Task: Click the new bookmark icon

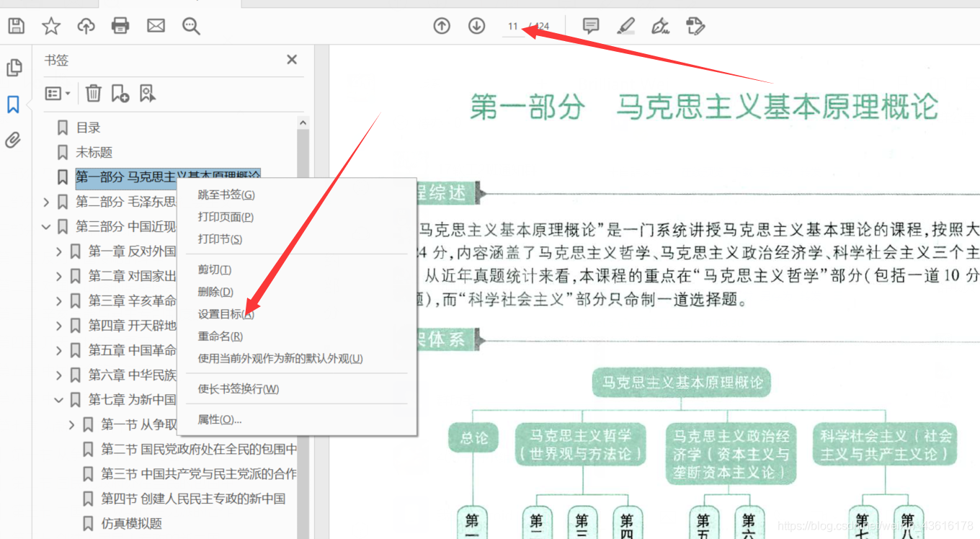Action: click(x=120, y=93)
